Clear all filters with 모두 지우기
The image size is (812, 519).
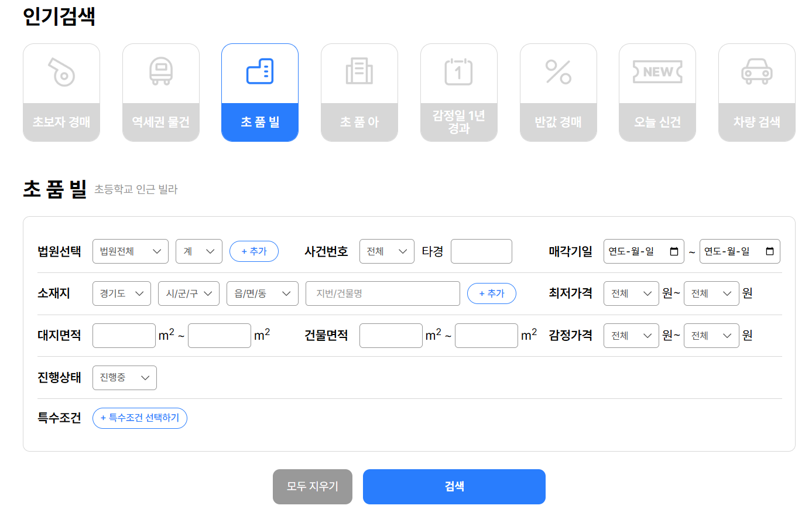coord(313,487)
